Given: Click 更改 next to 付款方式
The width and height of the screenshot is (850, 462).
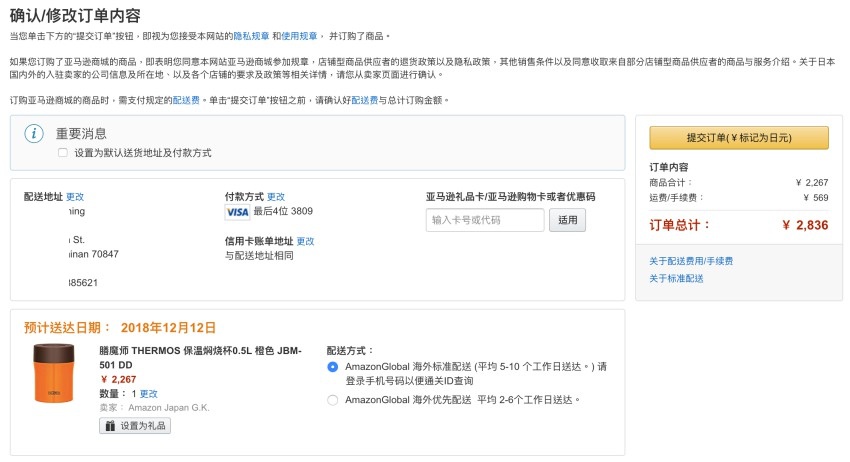Looking at the screenshot, I should coord(276,197).
